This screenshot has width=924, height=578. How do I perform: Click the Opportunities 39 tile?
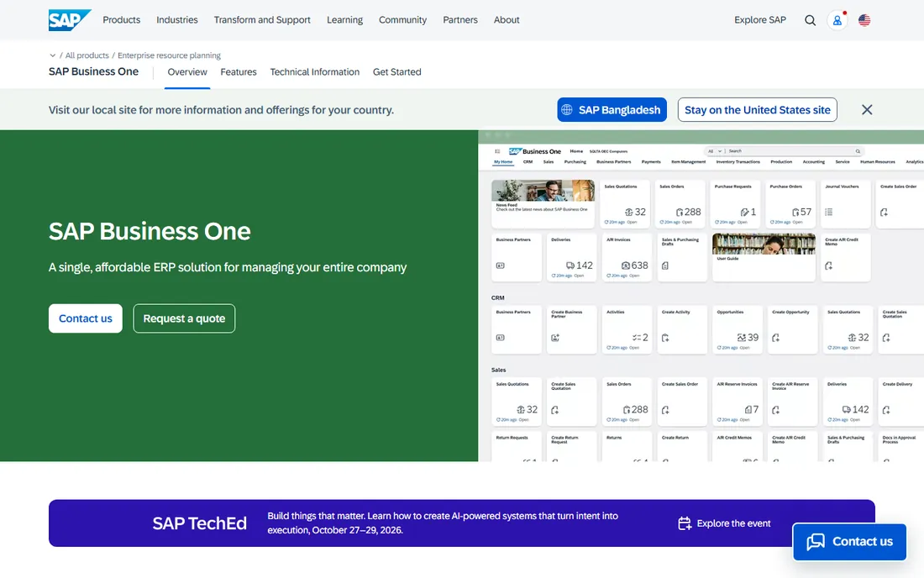[x=738, y=329]
